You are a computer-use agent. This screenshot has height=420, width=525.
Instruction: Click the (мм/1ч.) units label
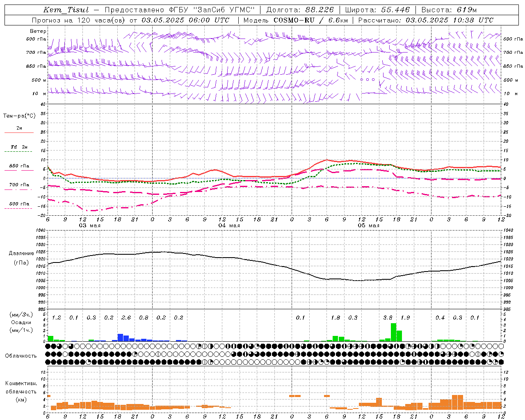click(21, 330)
